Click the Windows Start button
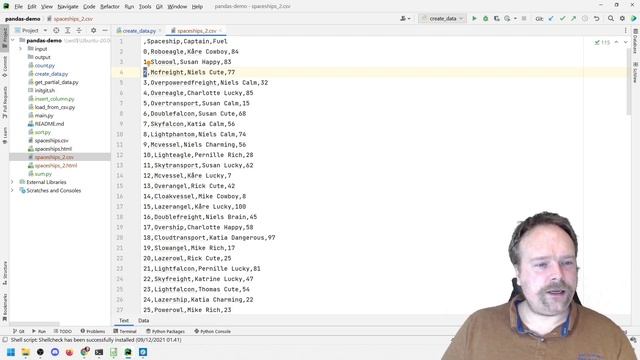The width and height of the screenshot is (640, 360). pos(11,352)
